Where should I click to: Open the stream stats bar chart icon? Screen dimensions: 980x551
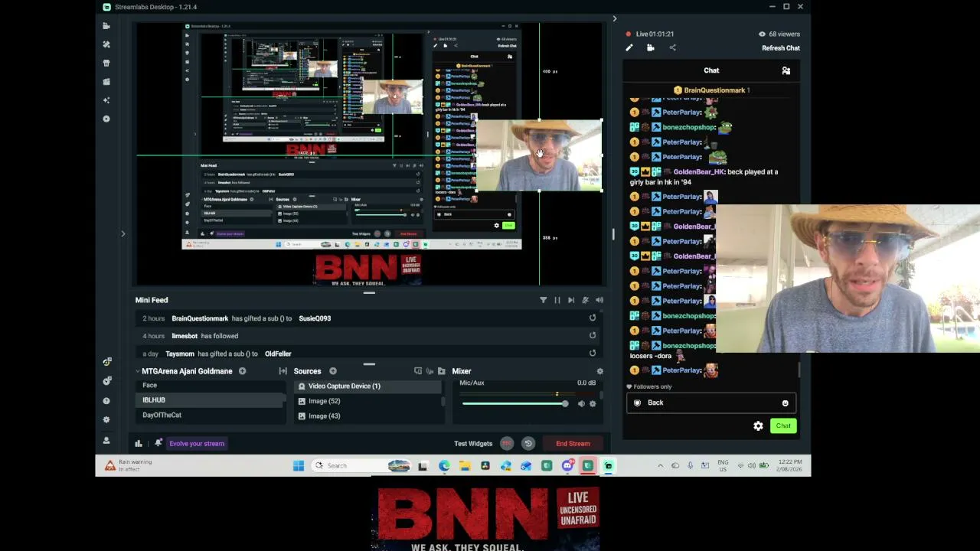[x=139, y=443]
